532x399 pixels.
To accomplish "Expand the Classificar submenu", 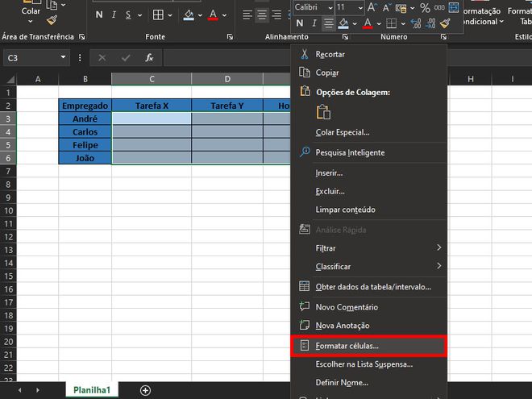I will [369, 266].
